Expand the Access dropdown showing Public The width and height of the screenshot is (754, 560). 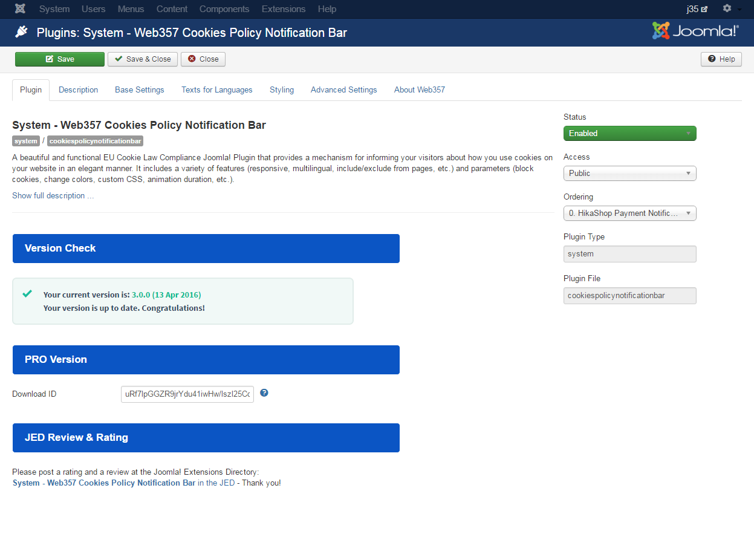click(x=630, y=173)
